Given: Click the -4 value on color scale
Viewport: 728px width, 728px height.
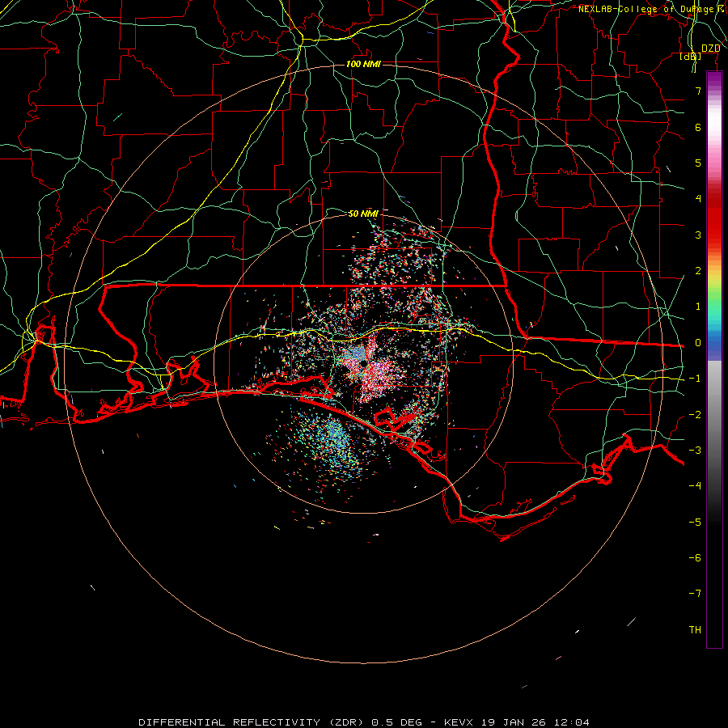Looking at the screenshot, I should [695, 485].
